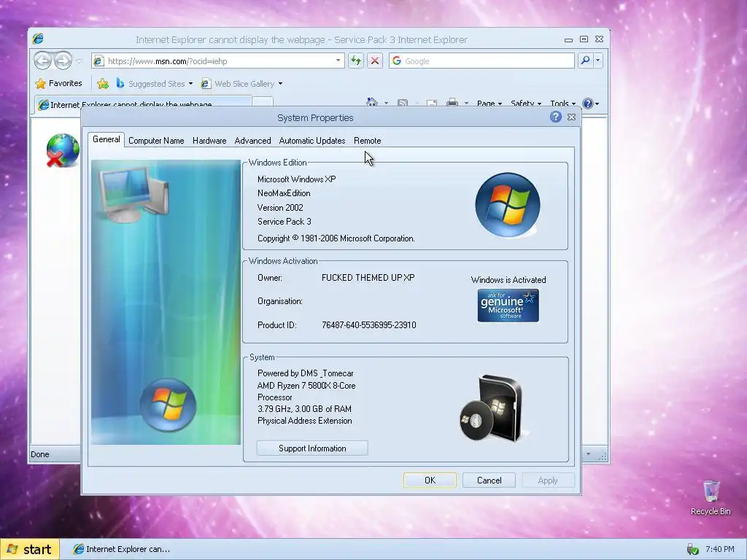Click the 'Windows is Activated' text
747x560 pixels.
click(508, 280)
